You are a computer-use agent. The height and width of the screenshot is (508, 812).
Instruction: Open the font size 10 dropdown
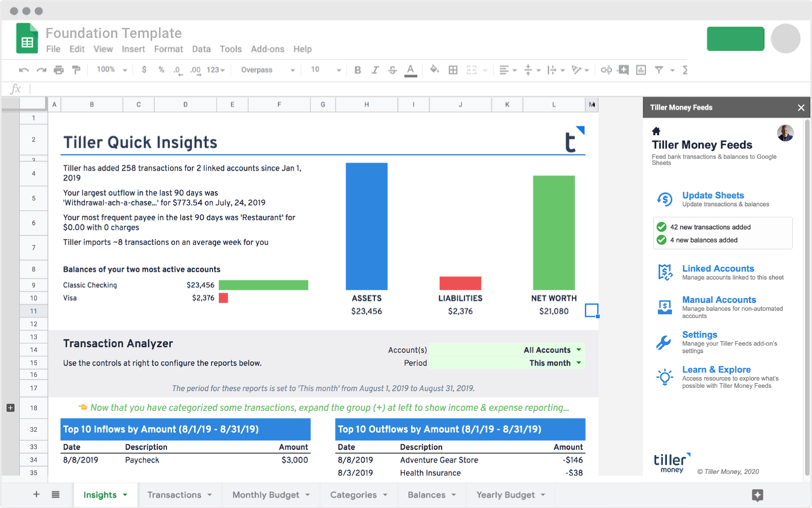point(326,70)
